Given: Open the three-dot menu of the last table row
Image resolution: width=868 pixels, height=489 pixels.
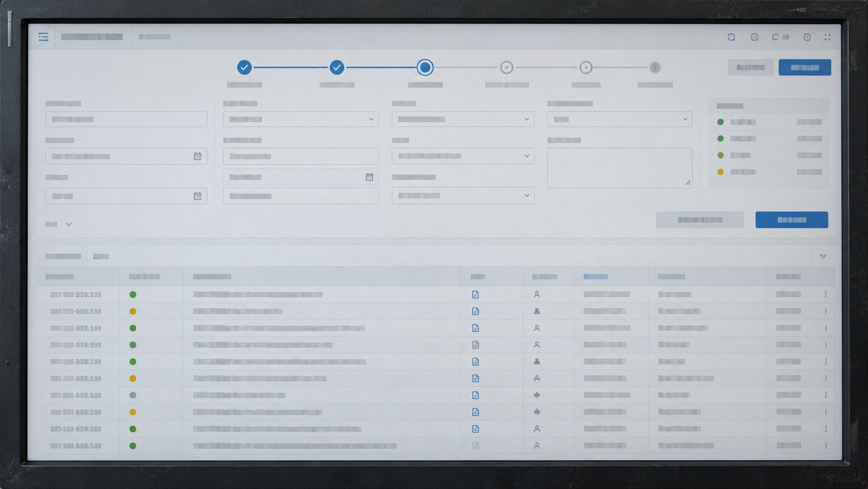Looking at the screenshot, I should (x=825, y=446).
